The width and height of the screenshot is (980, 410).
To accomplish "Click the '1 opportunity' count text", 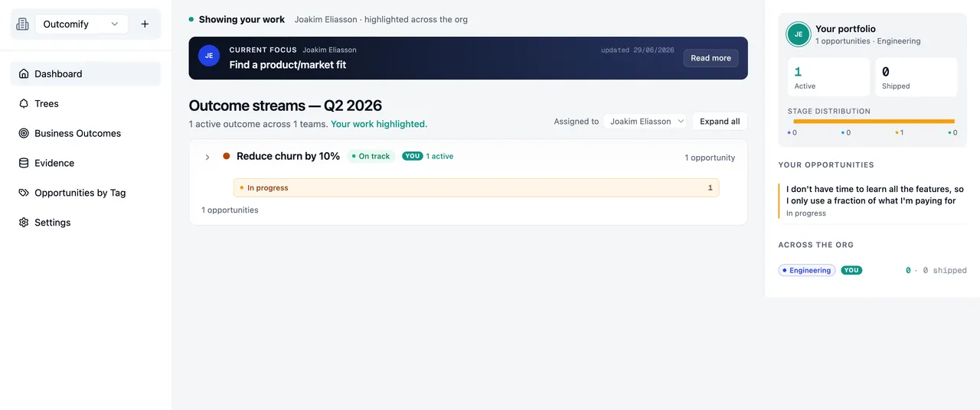I will (x=710, y=158).
